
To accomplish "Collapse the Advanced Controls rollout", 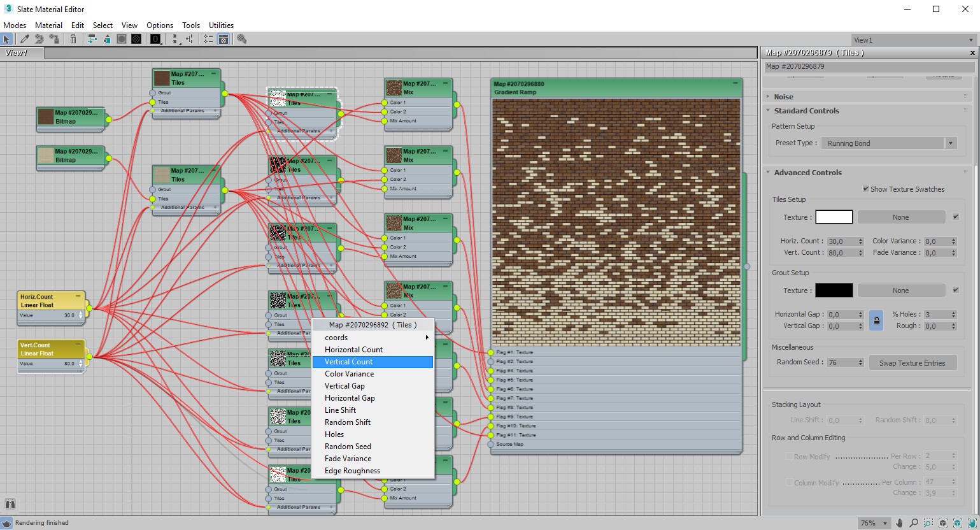I will [807, 173].
